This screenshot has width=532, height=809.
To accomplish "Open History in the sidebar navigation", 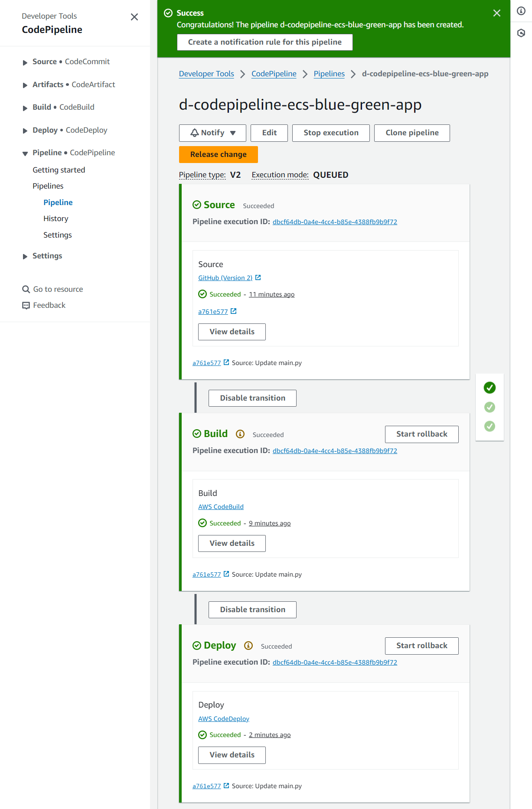I will pos(55,219).
